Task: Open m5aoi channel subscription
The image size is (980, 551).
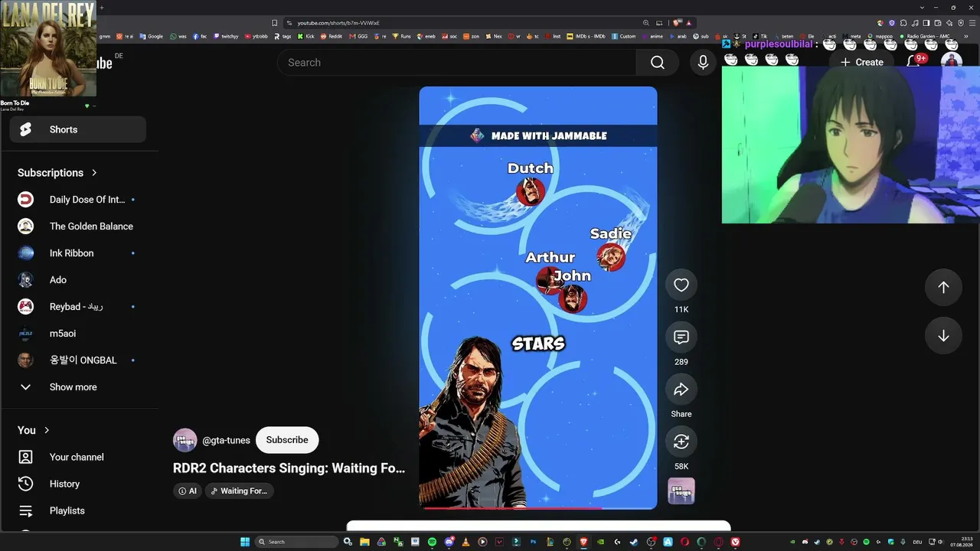Action: pyautogui.click(x=77, y=334)
